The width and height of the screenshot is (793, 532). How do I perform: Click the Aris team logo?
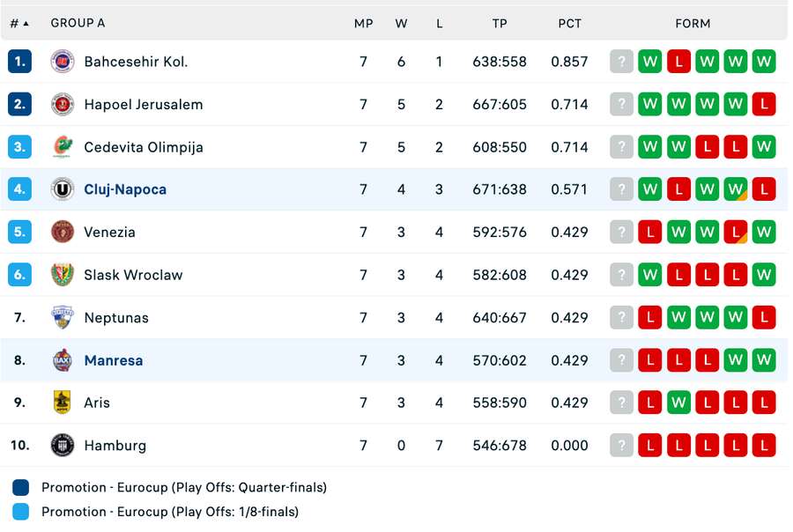coord(63,403)
